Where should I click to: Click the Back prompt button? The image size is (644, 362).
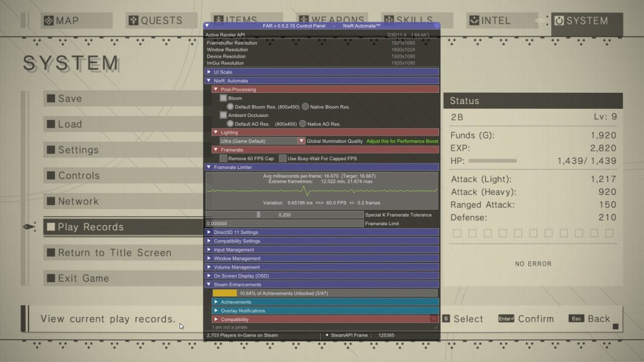[x=590, y=319]
